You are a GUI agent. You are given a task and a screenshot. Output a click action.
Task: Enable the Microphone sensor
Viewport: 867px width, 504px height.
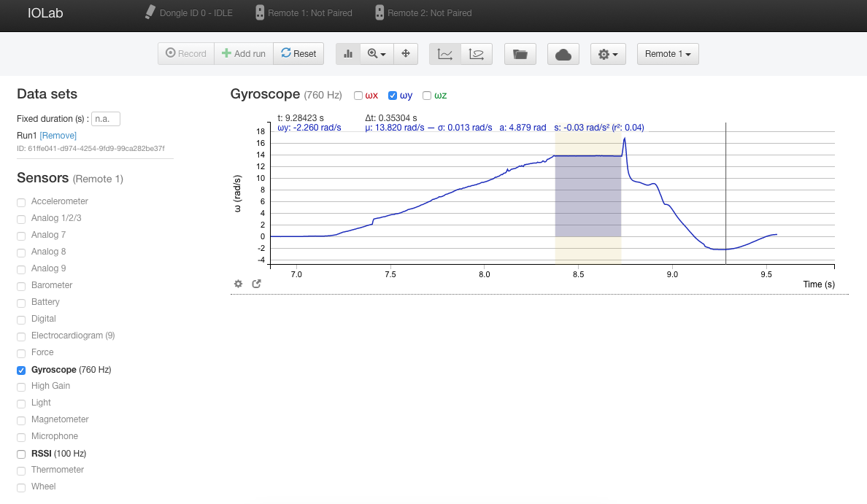tap(21, 437)
